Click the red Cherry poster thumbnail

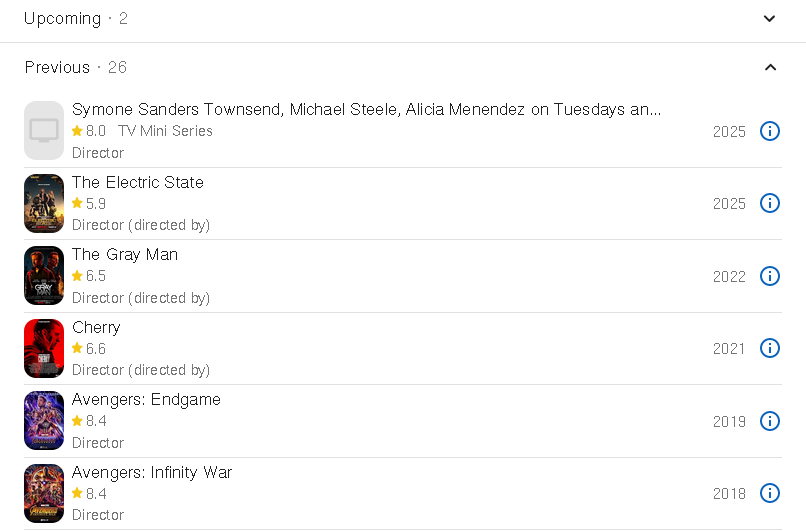point(44,348)
